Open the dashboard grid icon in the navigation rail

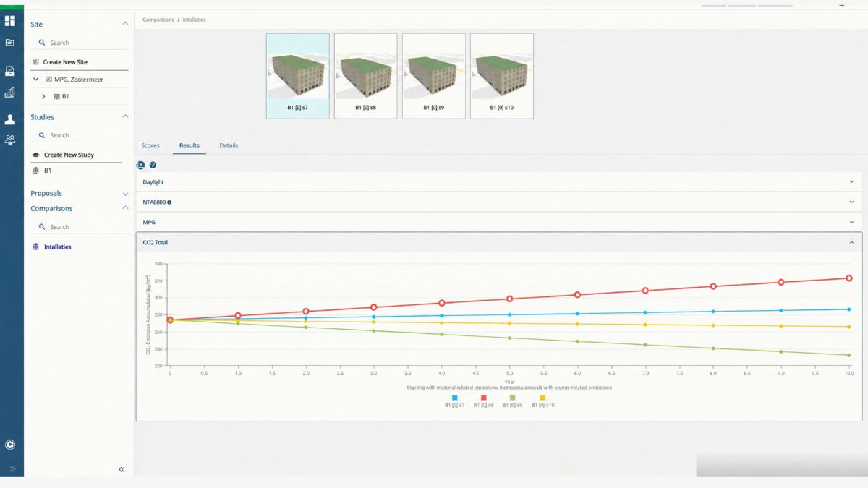[10, 21]
